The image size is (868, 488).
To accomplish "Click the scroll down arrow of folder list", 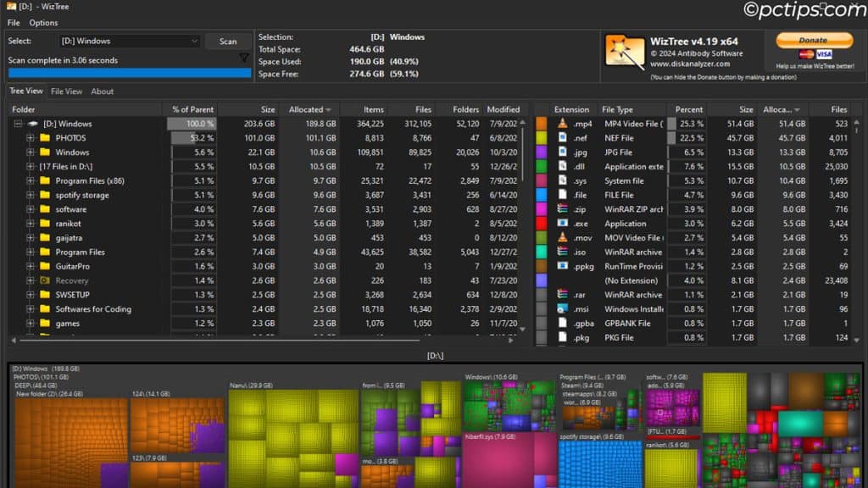I will click(x=522, y=330).
